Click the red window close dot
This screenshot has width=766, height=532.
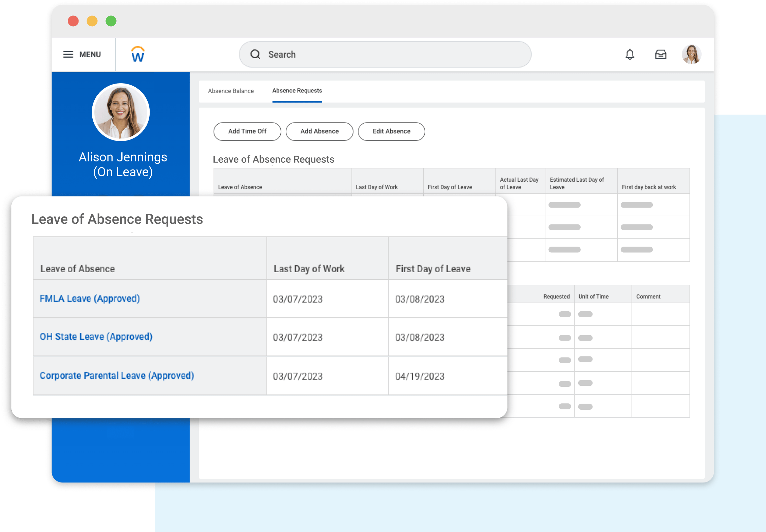73,21
